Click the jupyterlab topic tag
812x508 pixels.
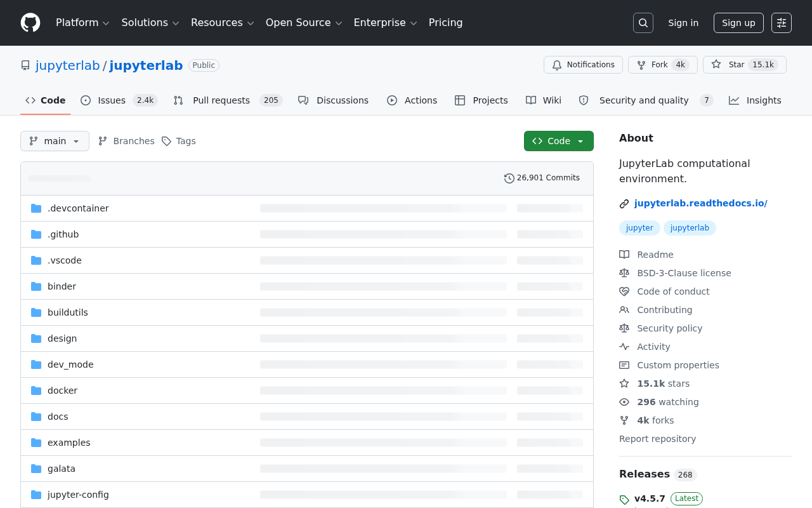pyautogui.click(x=690, y=228)
